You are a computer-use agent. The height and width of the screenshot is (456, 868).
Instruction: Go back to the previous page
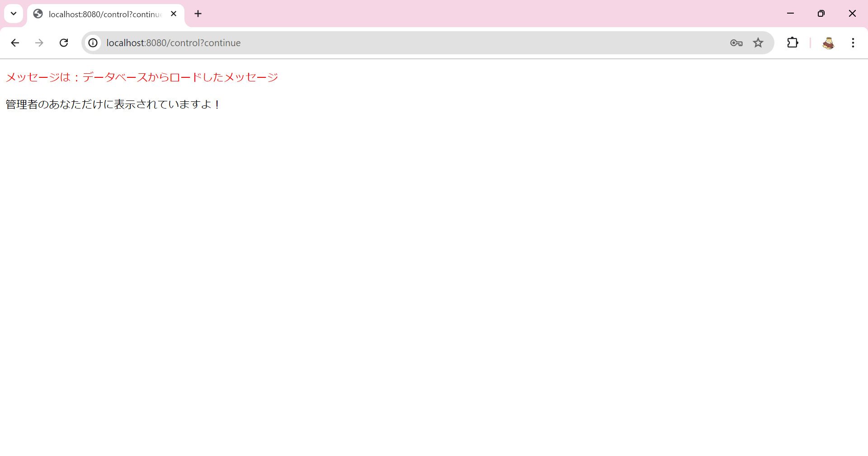(x=15, y=43)
